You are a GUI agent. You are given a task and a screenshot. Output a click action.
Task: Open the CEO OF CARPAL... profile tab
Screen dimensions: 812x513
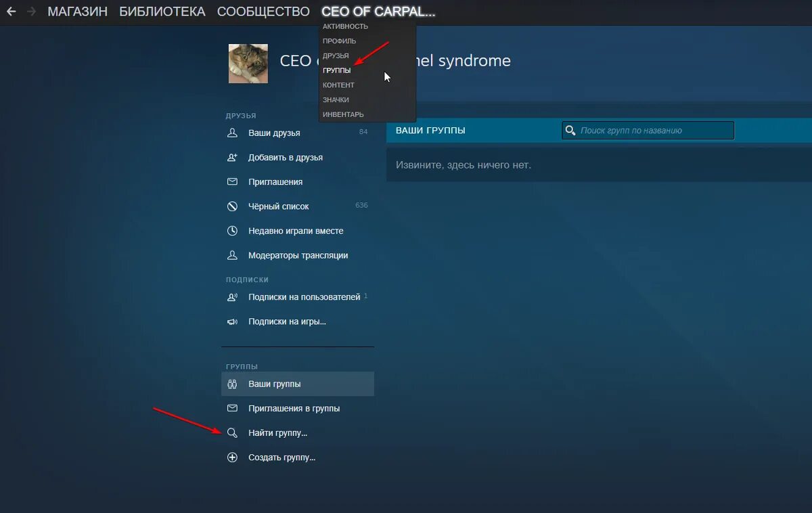point(378,12)
